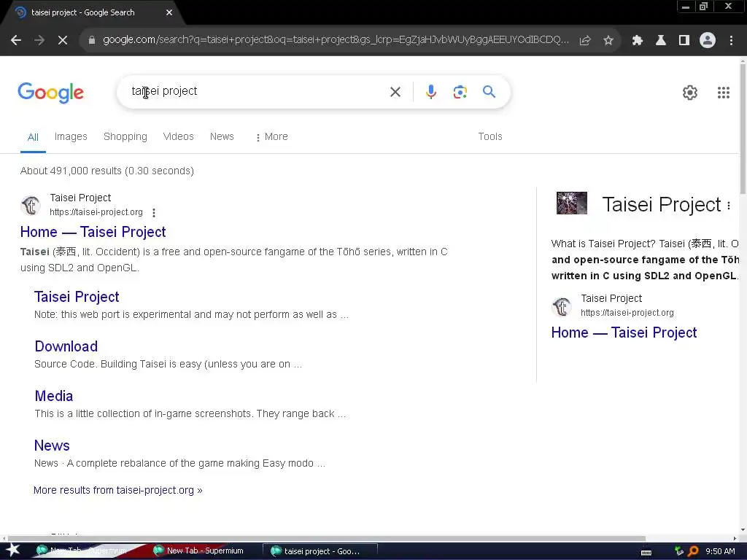The height and width of the screenshot is (560, 747).
Task: Click the Taisei Project knowledge panel thumbnail
Action: pos(572,203)
